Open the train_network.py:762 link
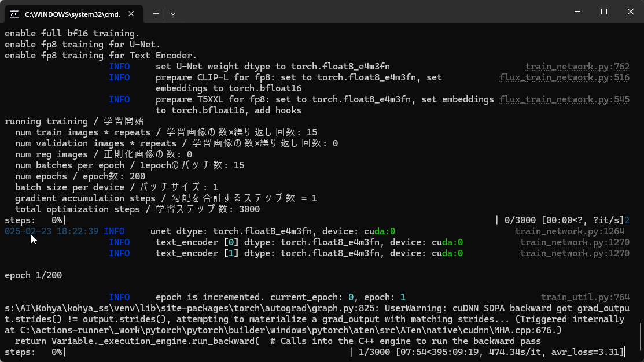 point(577,67)
